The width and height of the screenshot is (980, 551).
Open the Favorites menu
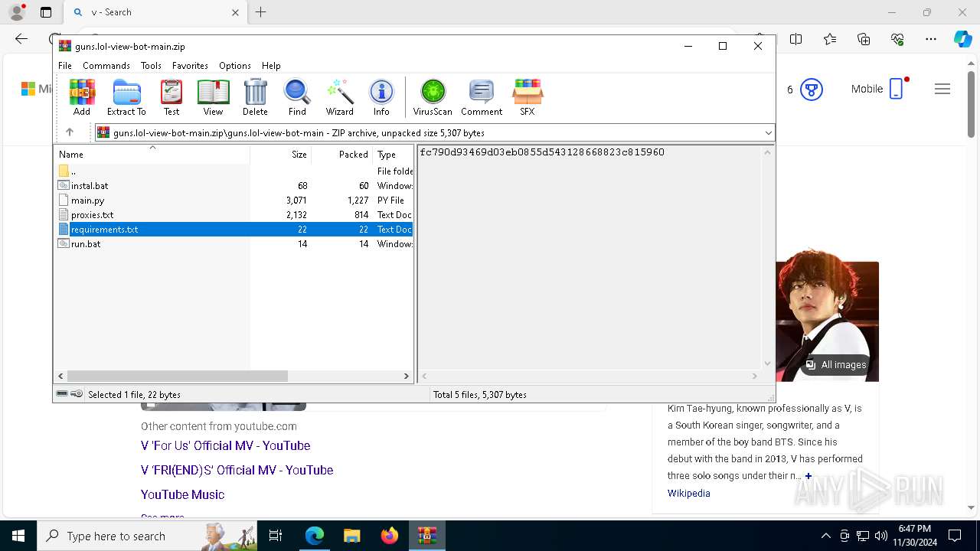[190, 66]
